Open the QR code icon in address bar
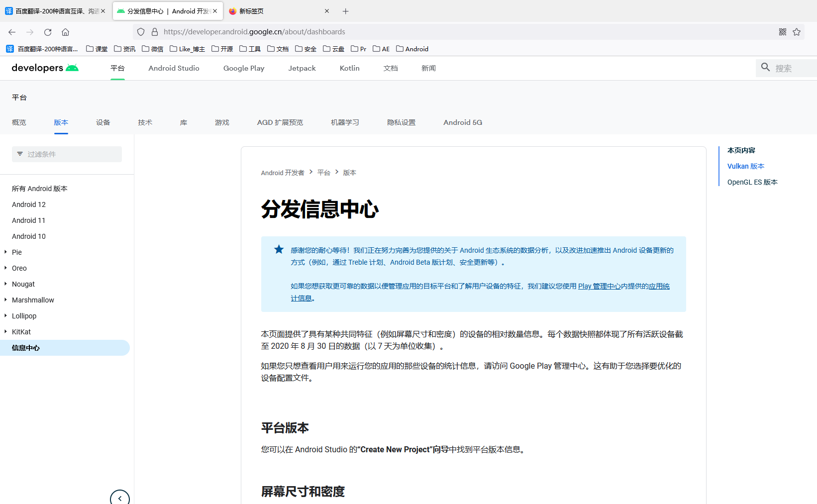Image resolution: width=817 pixels, height=504 pixels. pos(783,32)
